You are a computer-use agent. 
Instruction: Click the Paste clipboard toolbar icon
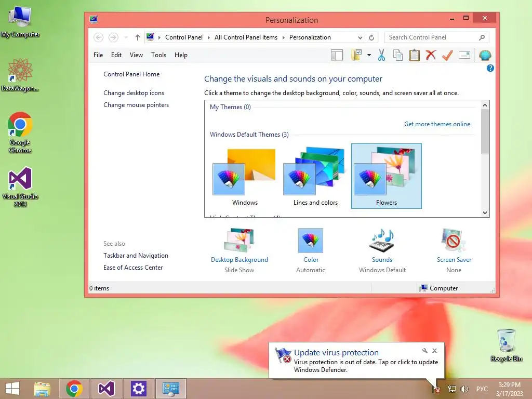click(414, 55)
